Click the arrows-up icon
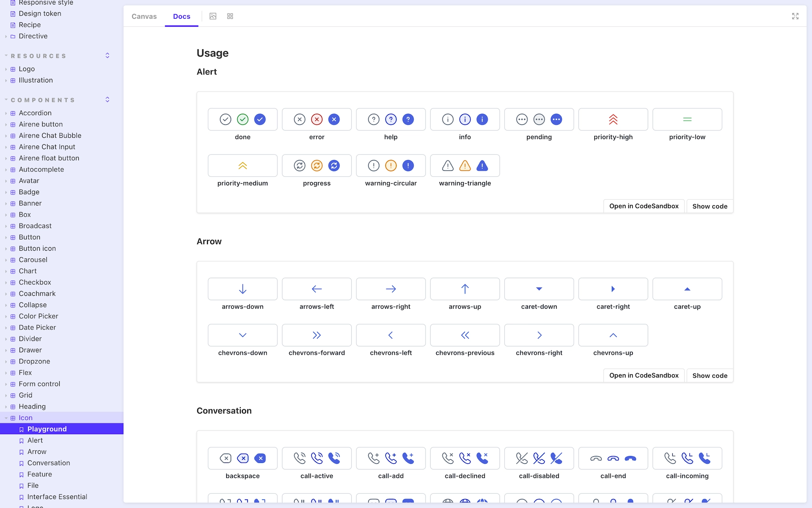Image resolution: width=812 pixels, height=508 pixels. pyautogui.click(x=465, y=289)
